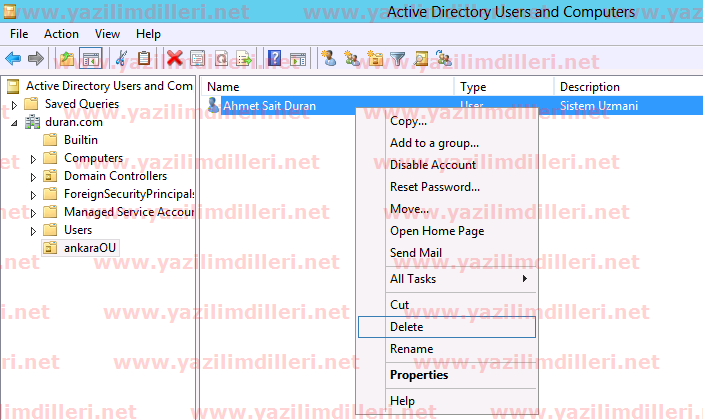Click the Create new user toolbar icon

point(328,59)
